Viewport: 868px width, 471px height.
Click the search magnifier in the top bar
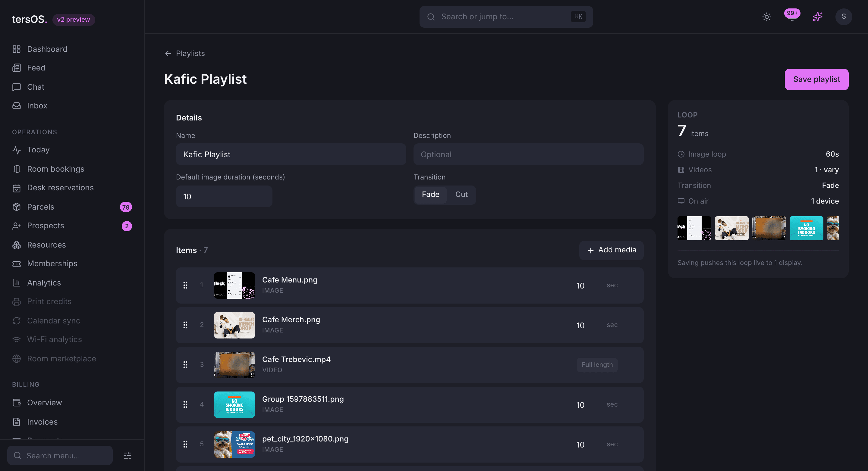431,17
